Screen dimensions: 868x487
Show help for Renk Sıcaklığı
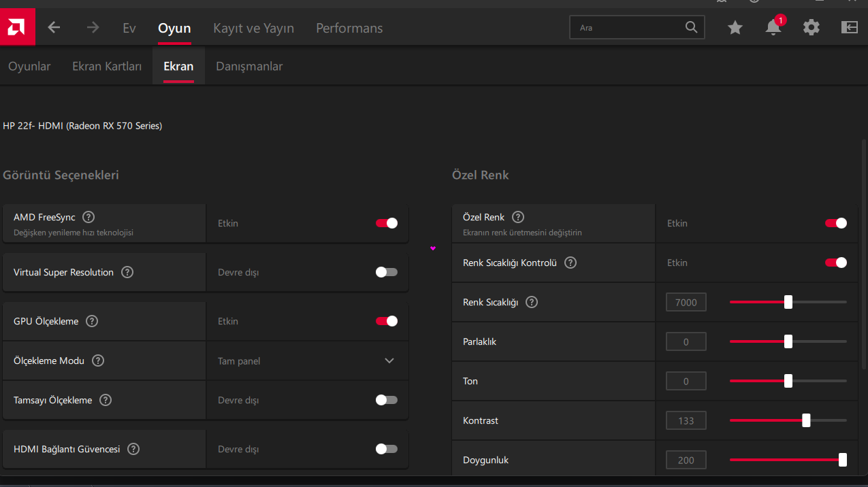pos(532,302)
